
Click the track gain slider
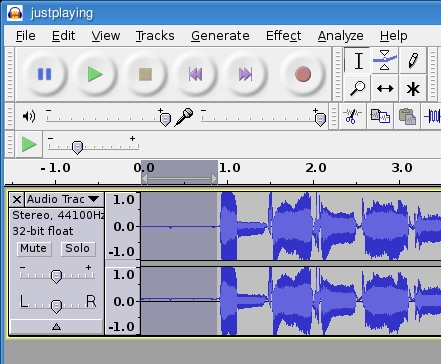tap(56, 276)
